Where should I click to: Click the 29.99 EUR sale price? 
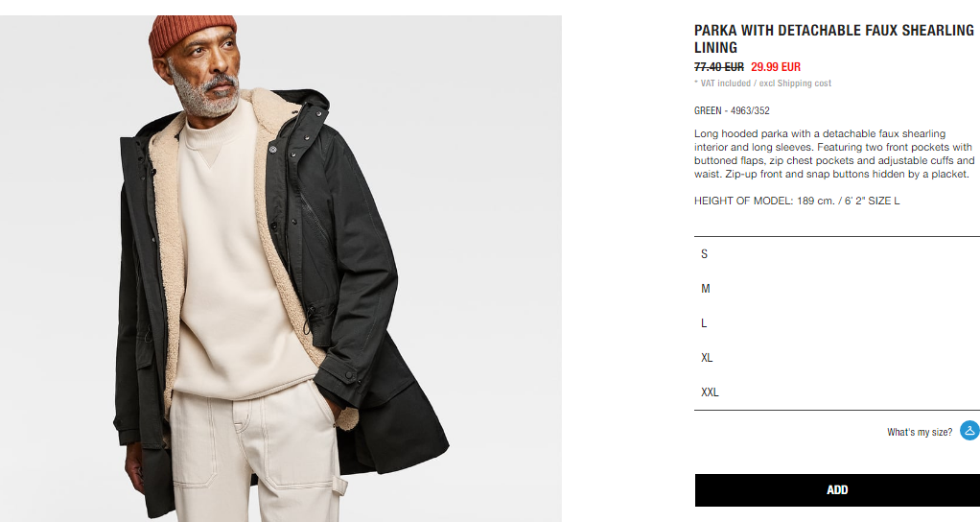[776, 67]
